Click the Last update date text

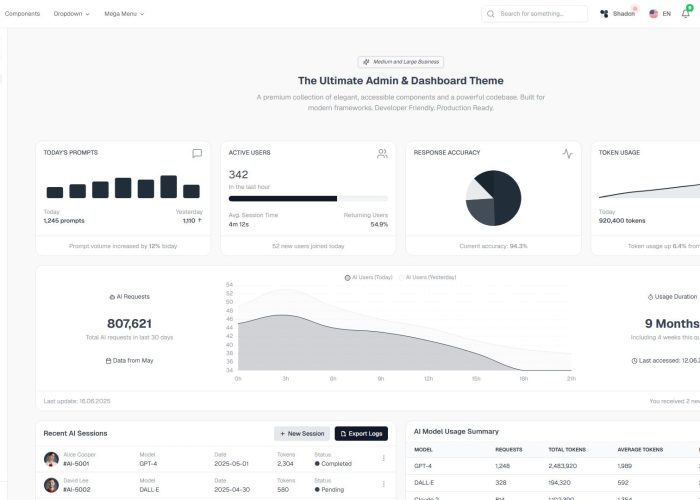tap(77, 401)
